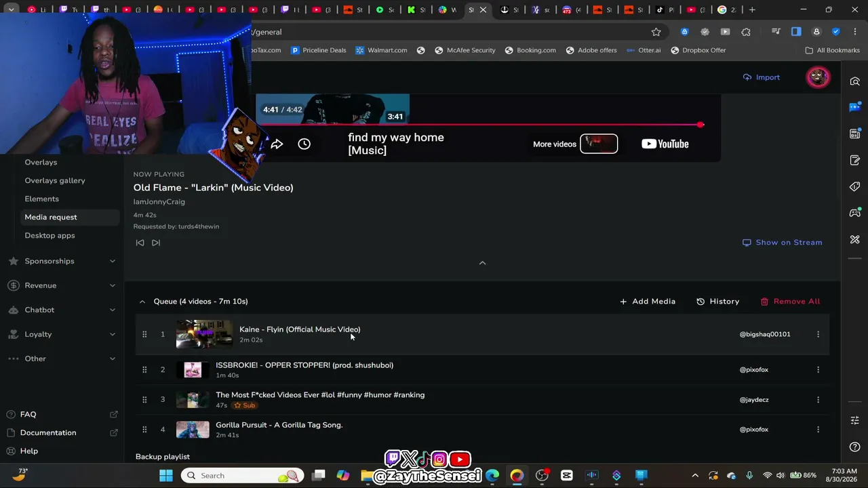Open Elements in the sidebar
Image resolution: width=868 pixels, height=488 pixels.
[x=41, y=199]
